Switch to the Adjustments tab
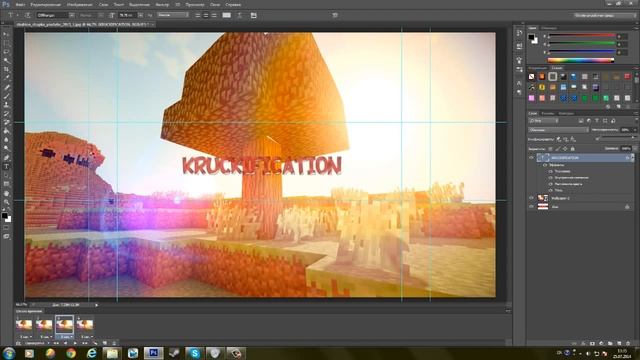The height and width of the screenshot is (360, 640). (538, 68)
